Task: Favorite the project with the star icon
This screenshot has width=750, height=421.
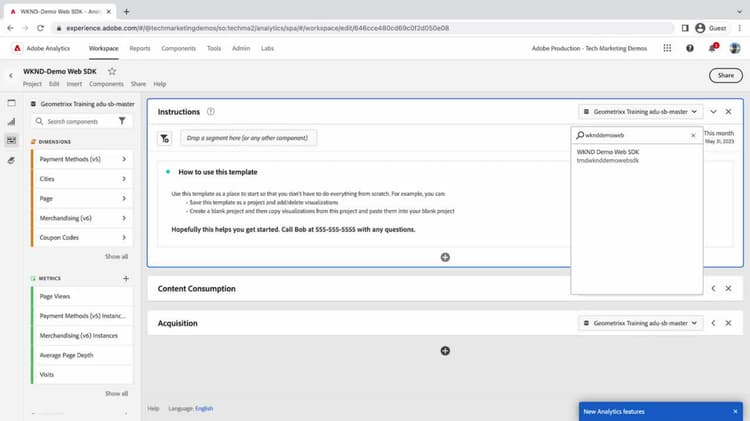Action: click(112, 71)
